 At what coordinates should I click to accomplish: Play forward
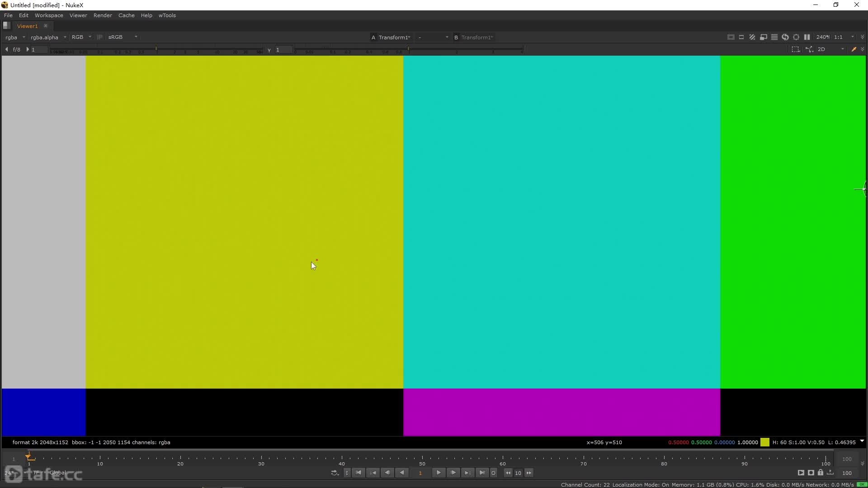(x=438, y=473)
